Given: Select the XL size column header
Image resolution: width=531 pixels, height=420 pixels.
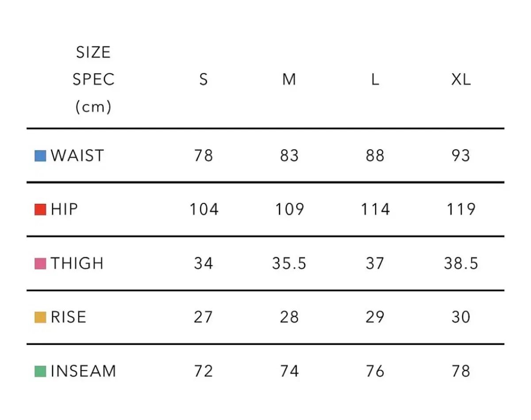Looking at the screenshot, I should (461, 80).
